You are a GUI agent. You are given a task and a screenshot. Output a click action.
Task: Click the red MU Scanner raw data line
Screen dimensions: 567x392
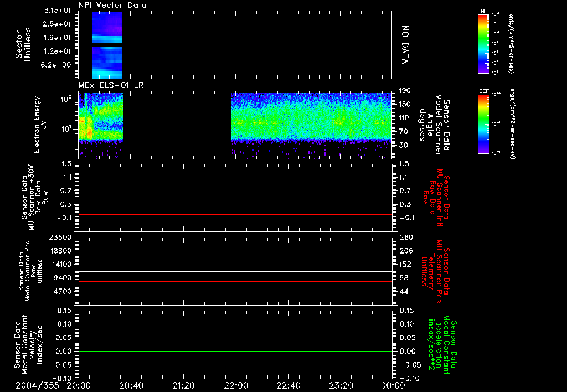tap(235, 214)
